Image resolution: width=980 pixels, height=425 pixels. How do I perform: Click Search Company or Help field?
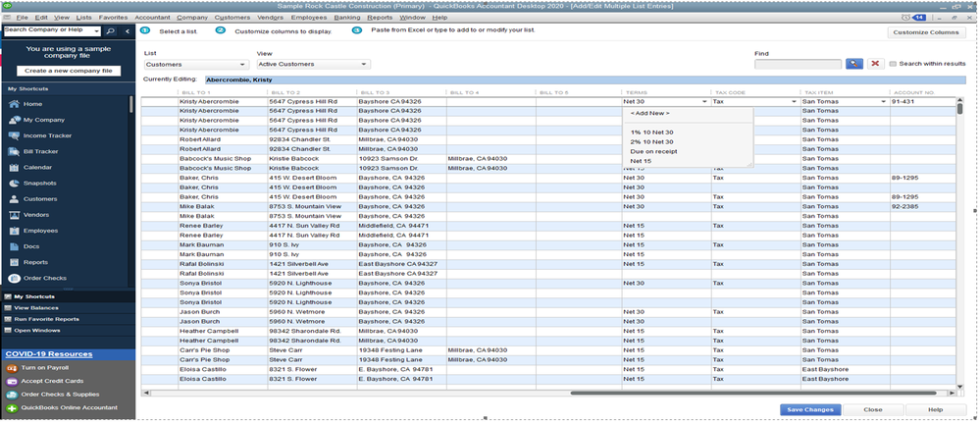point(47,30)
